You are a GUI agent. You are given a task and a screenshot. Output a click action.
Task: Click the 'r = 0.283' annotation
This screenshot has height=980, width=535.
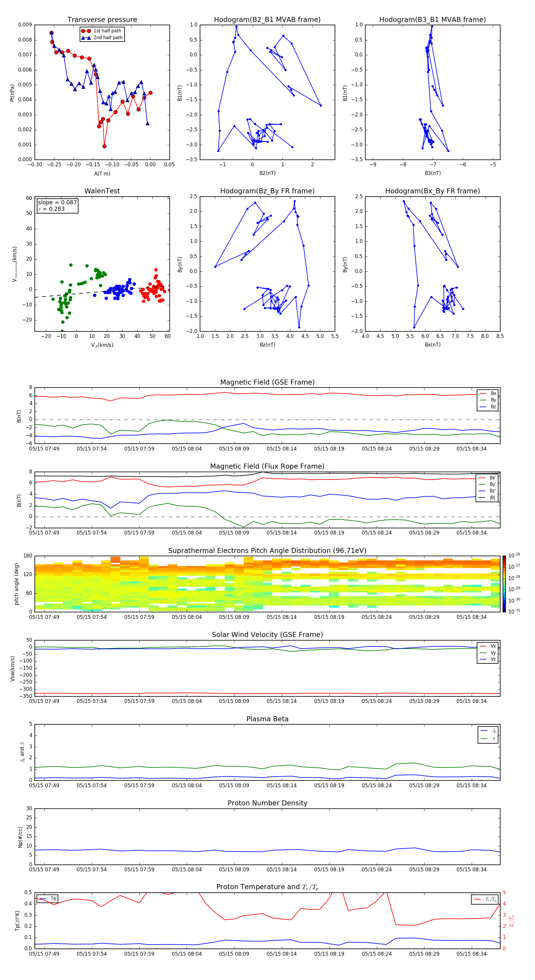coord(51,209)
